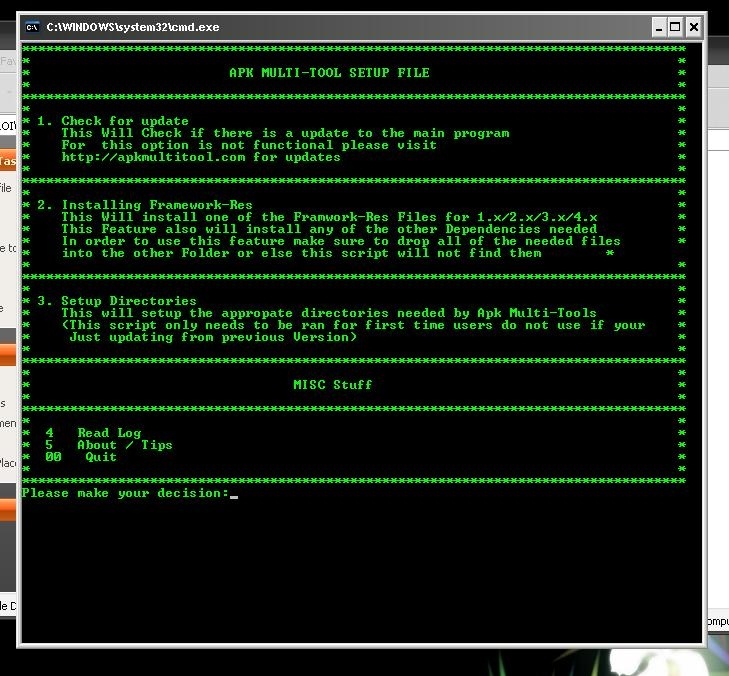Click the cmd.exe title bar text
The width and height of the screenshot is (729, 676).
[x=133, y=27]
